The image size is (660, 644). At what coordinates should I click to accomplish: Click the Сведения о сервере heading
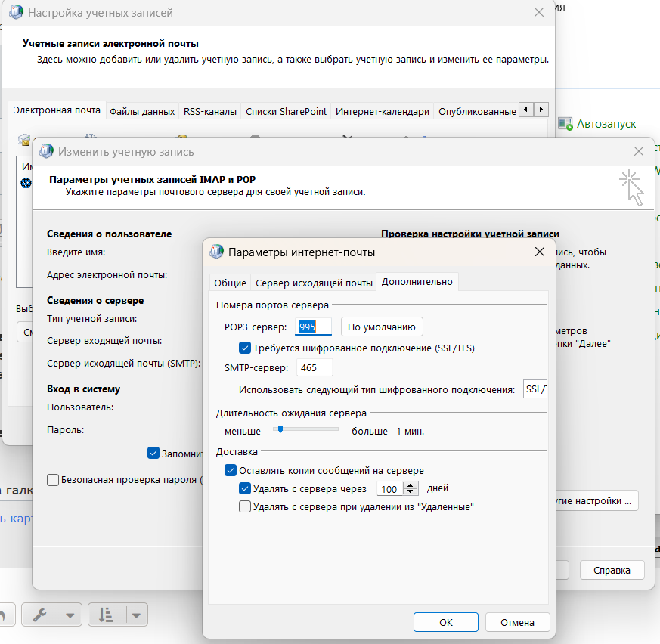pyautogui.click(x=95, y=300)
